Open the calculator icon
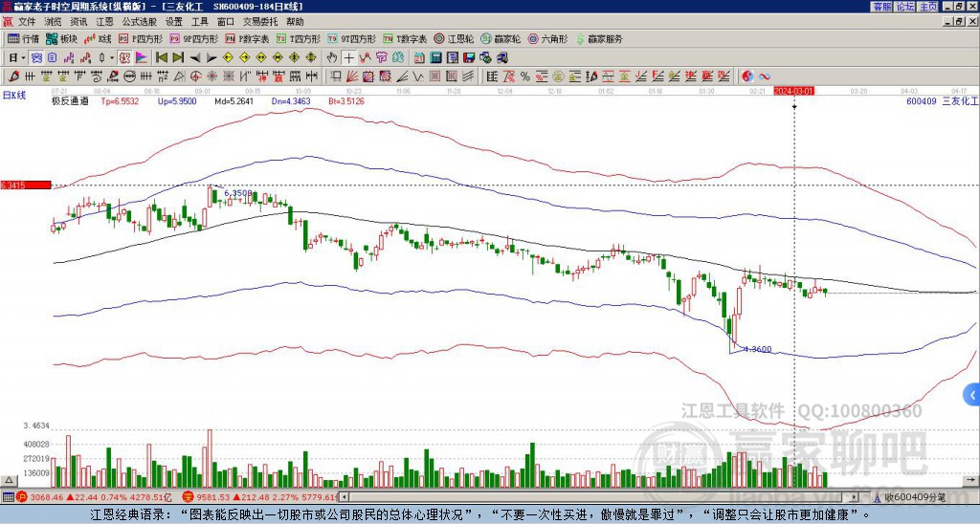This screenshot has height=524, width=980. [x=435, y=58]
